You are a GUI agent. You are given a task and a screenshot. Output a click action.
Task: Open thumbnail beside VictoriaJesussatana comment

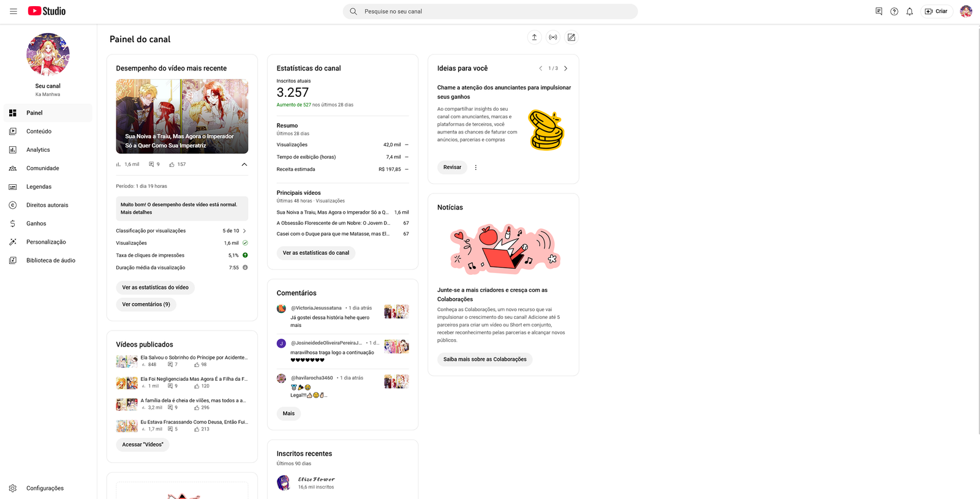coord(396,312)
